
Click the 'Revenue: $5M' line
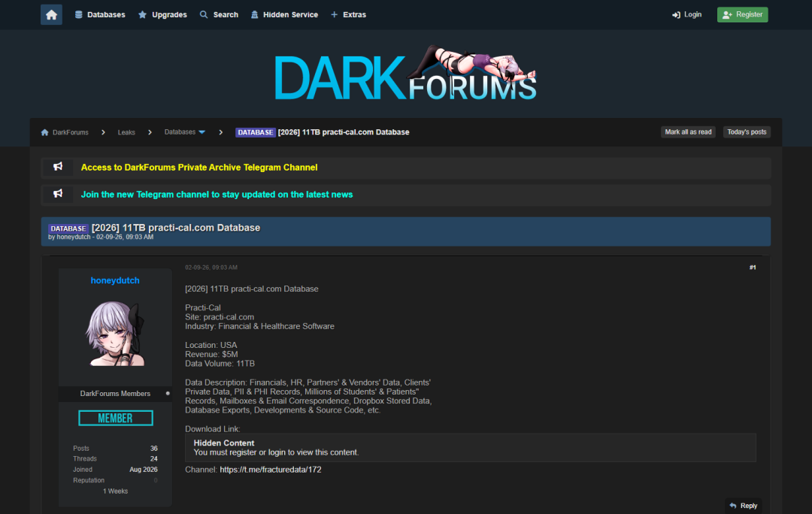[211, 355]
